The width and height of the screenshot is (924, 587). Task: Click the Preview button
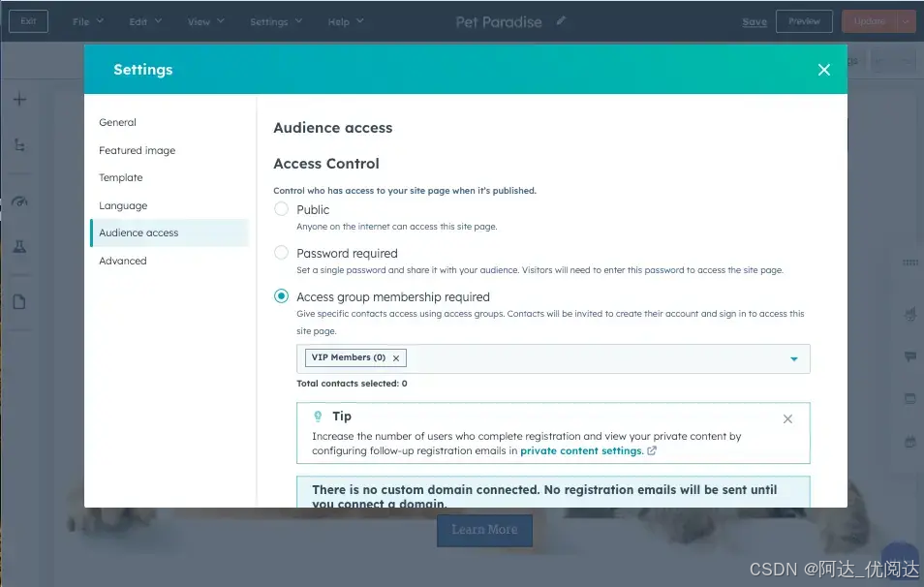tap(804, 21)
